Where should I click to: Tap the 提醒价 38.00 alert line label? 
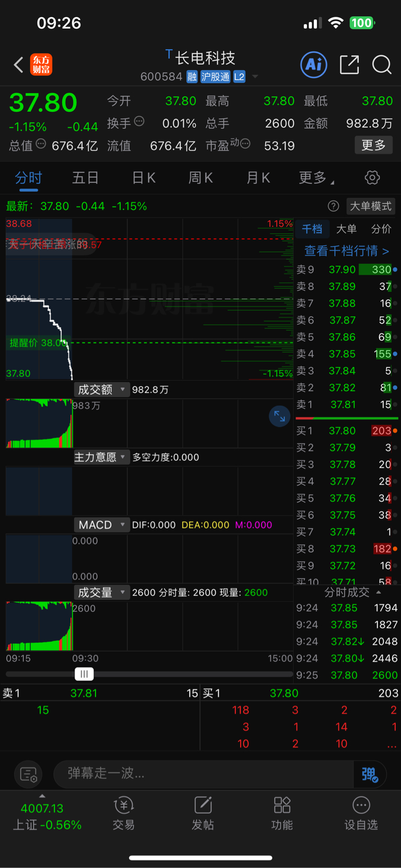38,343
